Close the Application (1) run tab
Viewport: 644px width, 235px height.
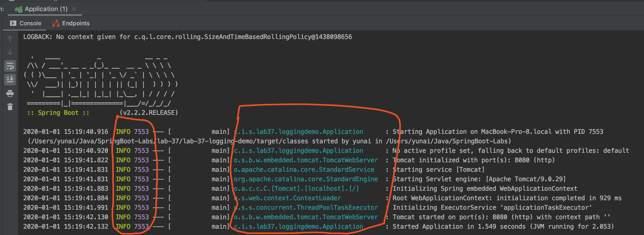coord(74,9)
